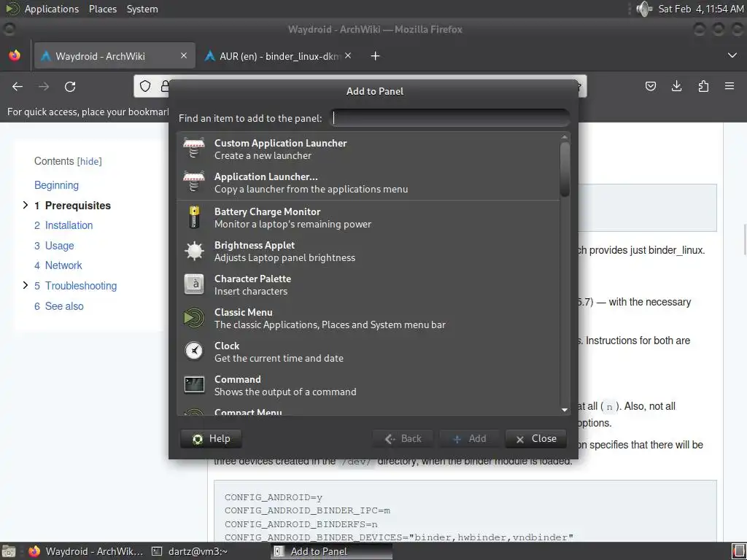Image resolution: width=747 pixels, height=560 pixels.
Task: Click the Help button in dialog
Action: point(211,438)
